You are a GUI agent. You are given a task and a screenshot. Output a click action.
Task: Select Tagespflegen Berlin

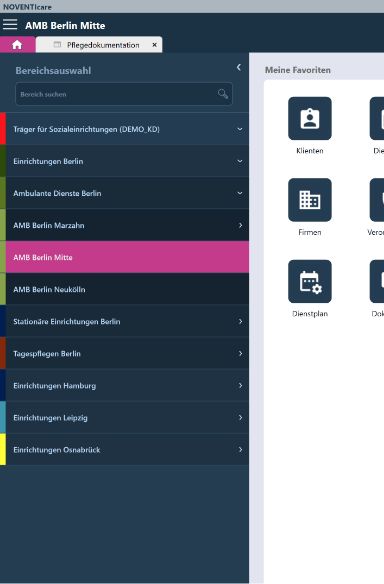[x=124, y=353]
